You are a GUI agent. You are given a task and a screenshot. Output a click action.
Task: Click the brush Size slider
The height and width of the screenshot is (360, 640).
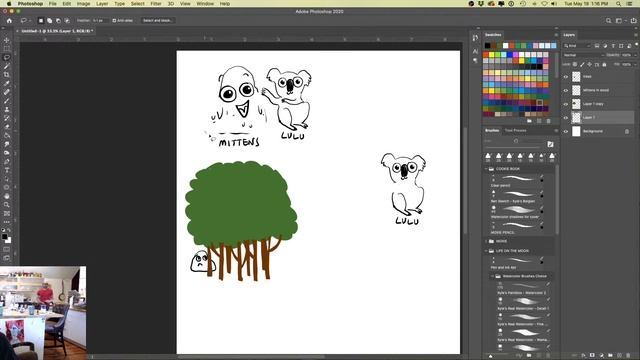tap(516, 141)
